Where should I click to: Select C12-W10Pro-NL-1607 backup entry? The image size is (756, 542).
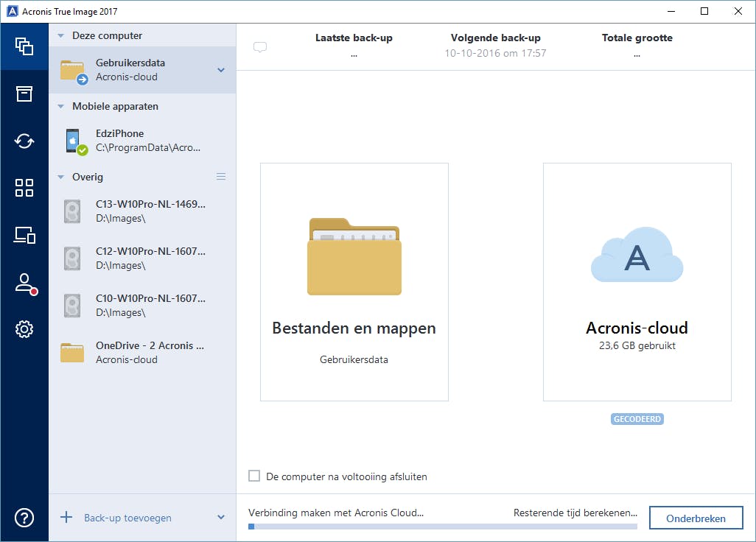[x=142, y=258]
